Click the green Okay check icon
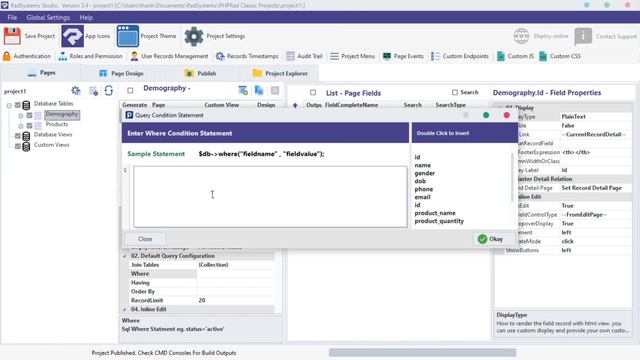Viewport: 640px width, 360px height. coord(482,239)
